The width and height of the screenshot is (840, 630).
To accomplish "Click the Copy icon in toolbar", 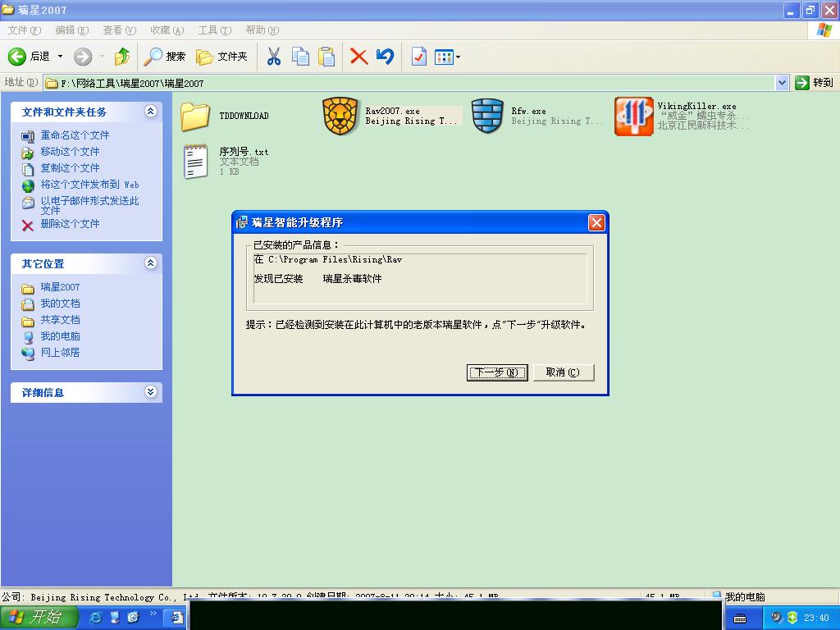I will pyautogui.click(x=300, y=57).
